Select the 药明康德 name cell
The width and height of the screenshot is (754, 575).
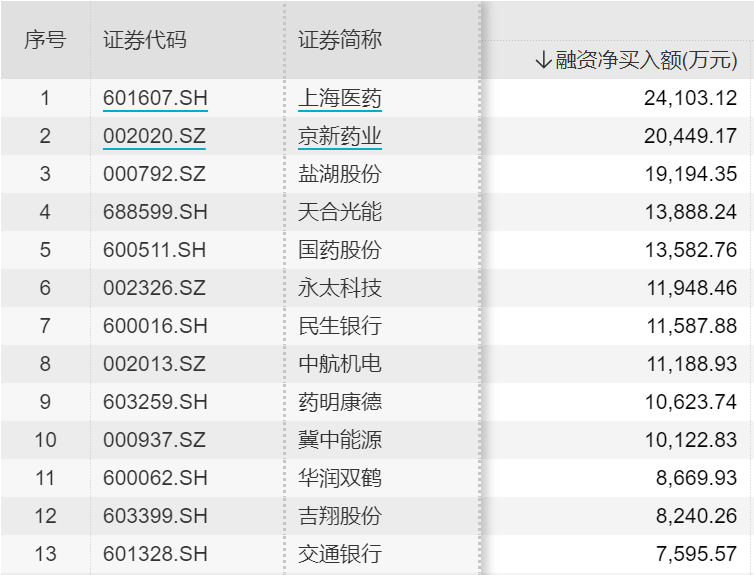(x=339, y=402)
